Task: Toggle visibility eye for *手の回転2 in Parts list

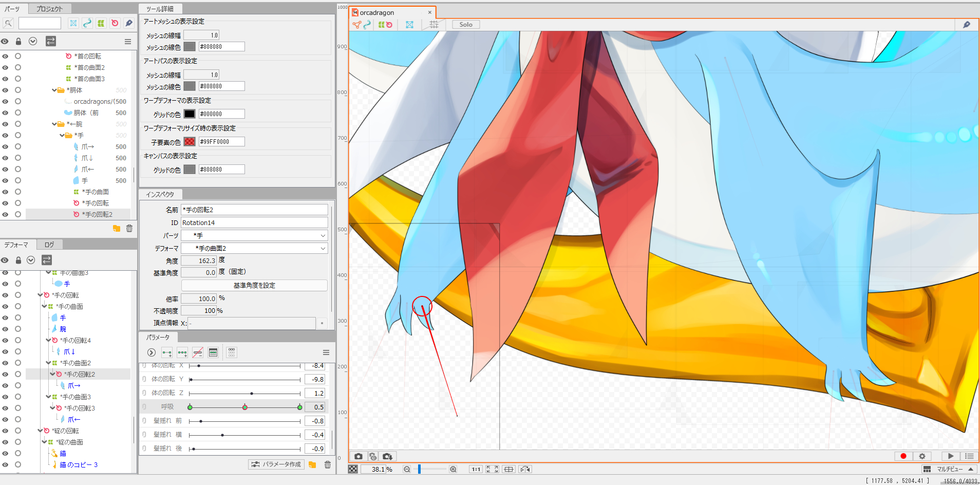Action: 5,214
